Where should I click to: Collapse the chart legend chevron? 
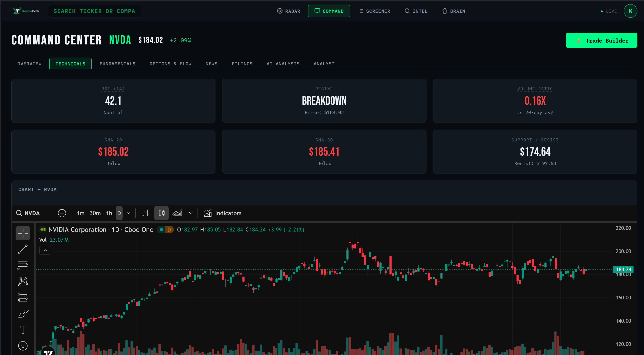click(x=45, y=250)
